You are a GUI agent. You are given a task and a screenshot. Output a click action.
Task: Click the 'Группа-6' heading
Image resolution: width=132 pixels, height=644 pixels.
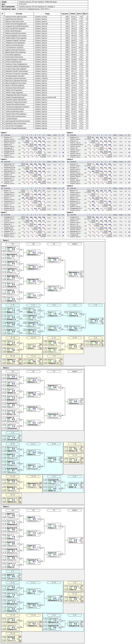pyautogui.click(x=70, y=186)
